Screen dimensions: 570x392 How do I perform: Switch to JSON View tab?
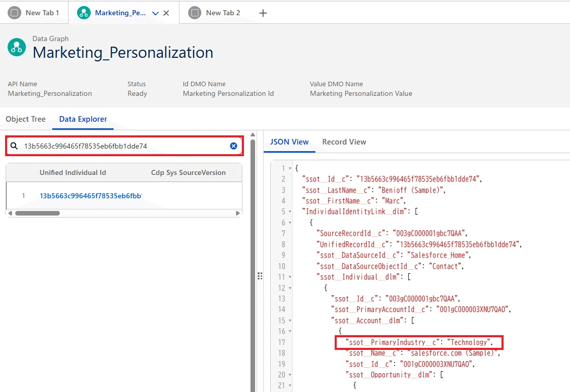tap(290, 142)
